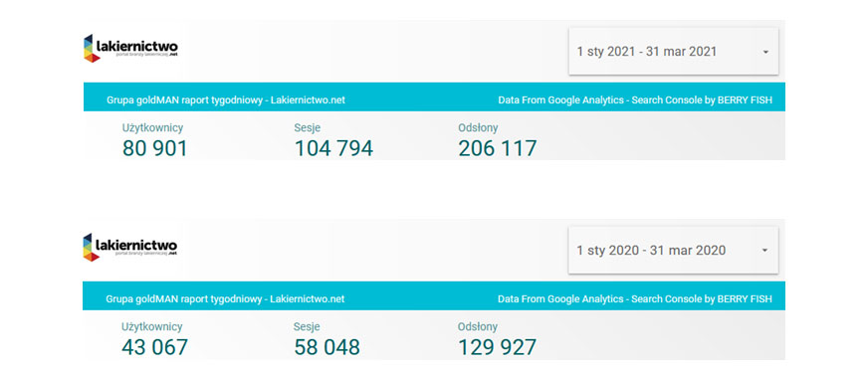868x376 pixels.
Task: Select the Użytkownicy 43 067 scorecard
Action: click(154, 339)
